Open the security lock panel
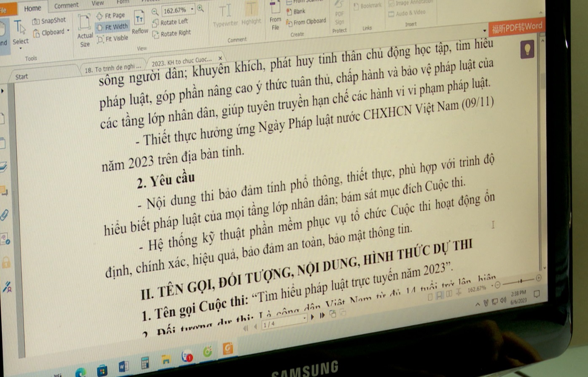This screenshot has height=377, width=588. (x=6, y=262)
